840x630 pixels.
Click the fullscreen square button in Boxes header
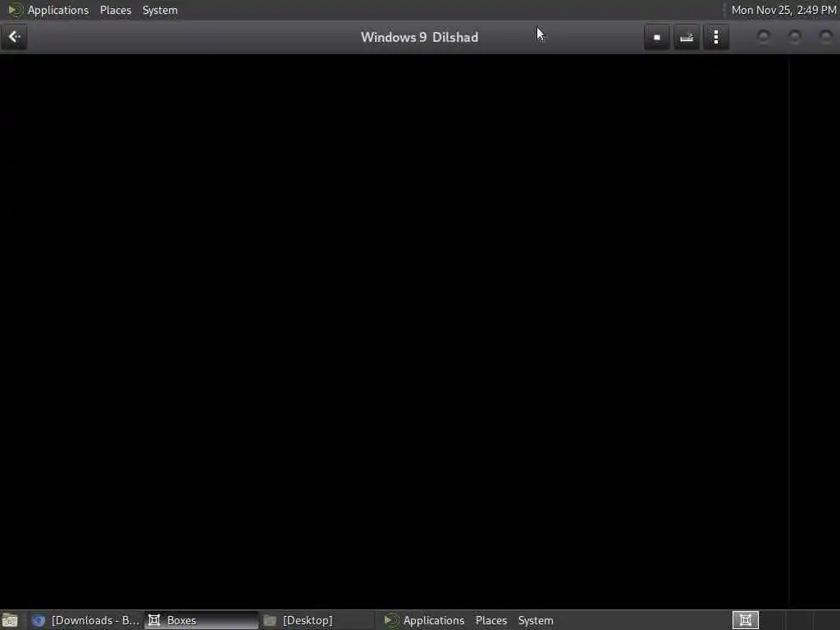657,37
